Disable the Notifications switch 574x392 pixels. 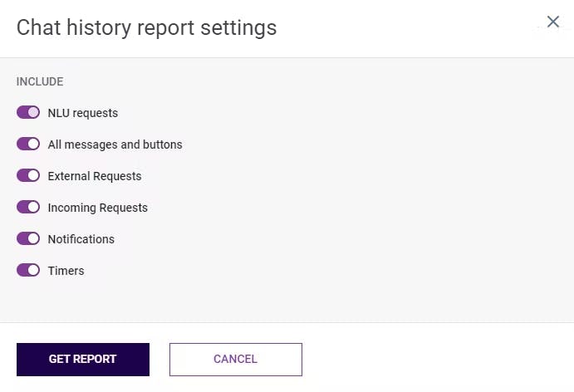pos(28,239)
